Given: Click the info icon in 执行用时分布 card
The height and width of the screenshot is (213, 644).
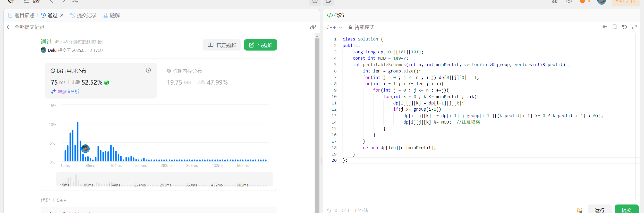Looking at the screenshot, I should pos(148,70).
